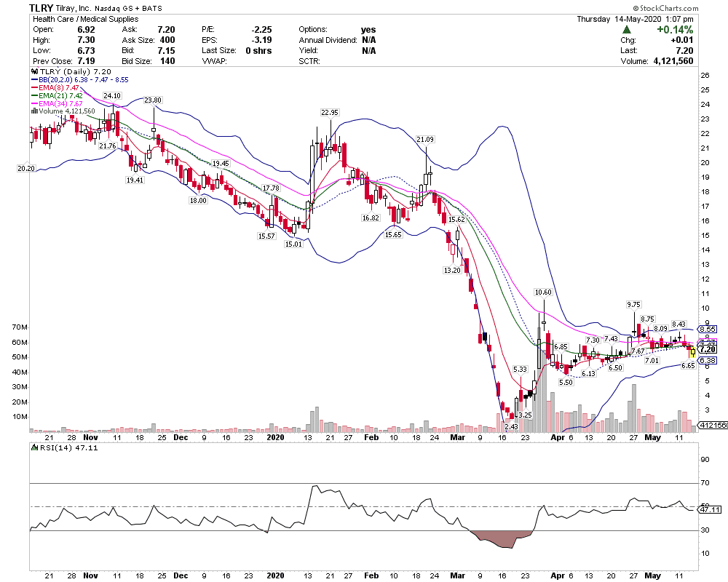728x582 pixels.
Task: Click the Options yes value
Action: click(368, 30)
